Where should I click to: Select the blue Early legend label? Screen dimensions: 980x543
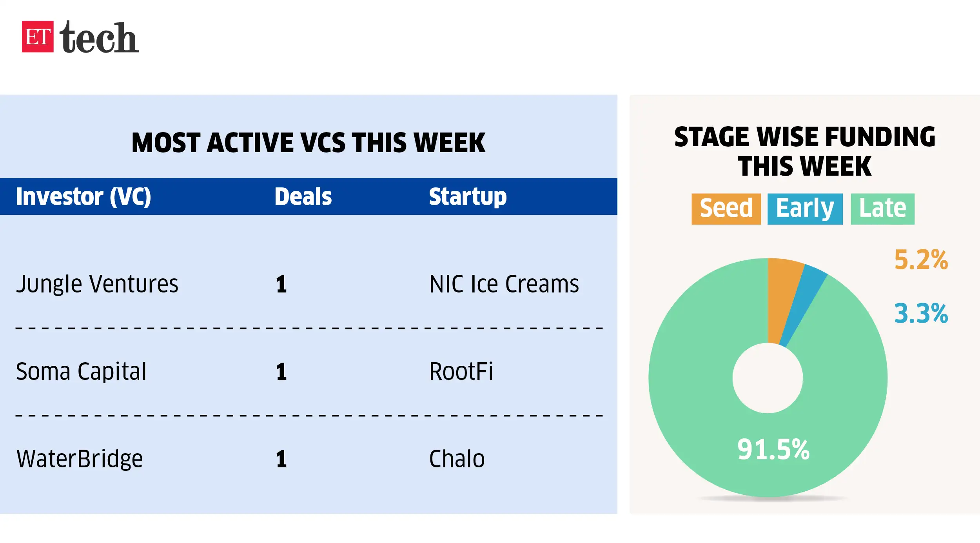point(805,209)
